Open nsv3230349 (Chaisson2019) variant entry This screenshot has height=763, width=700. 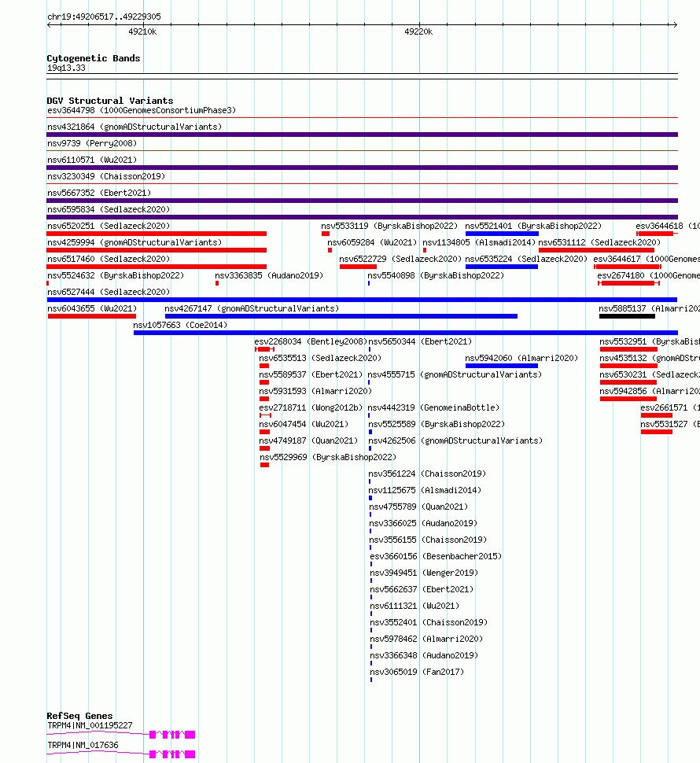tap(106, 177)
